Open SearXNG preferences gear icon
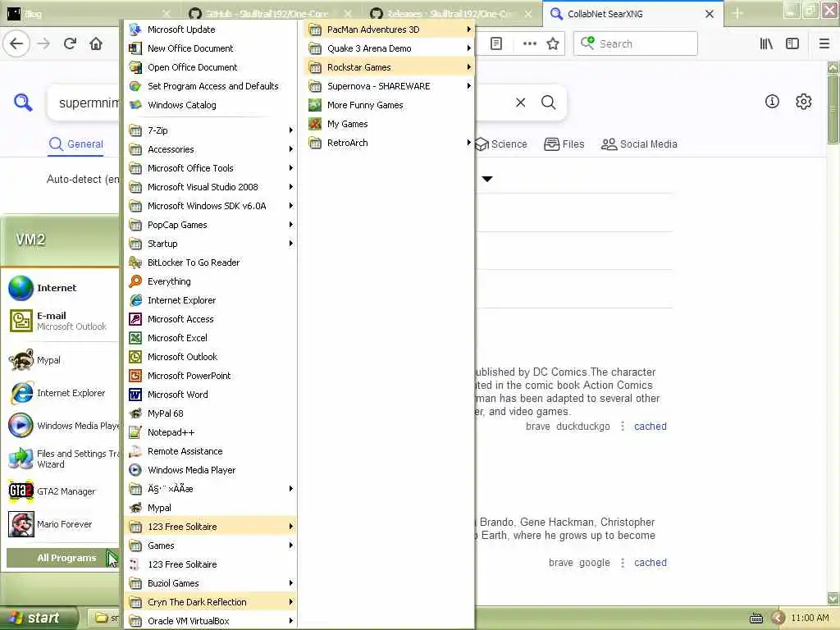Viewport: 840px width, 630px height. click(x=804, y=102)
